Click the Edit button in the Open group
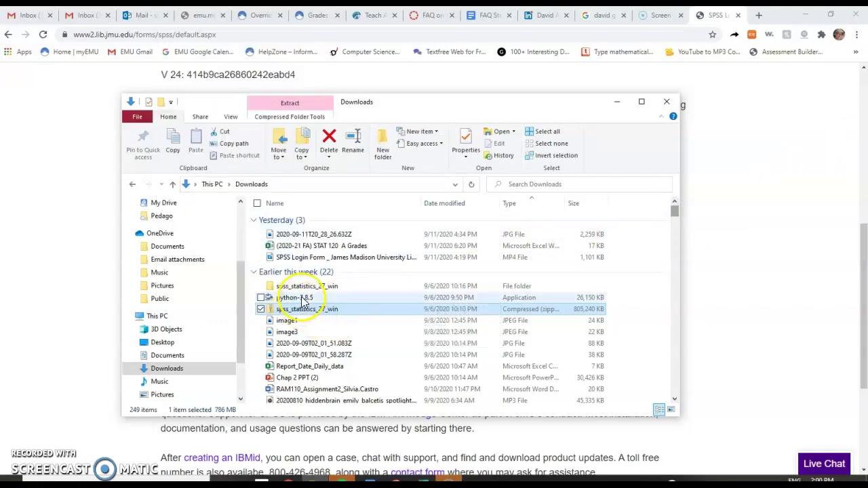Screen dimensions: 868x488 tap(494, 144)
